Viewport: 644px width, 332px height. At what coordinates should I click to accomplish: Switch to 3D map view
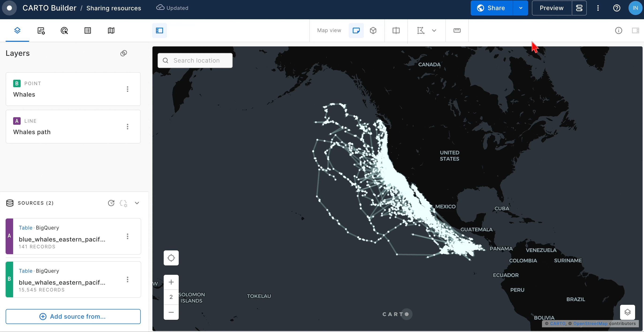tap(373, 30)
